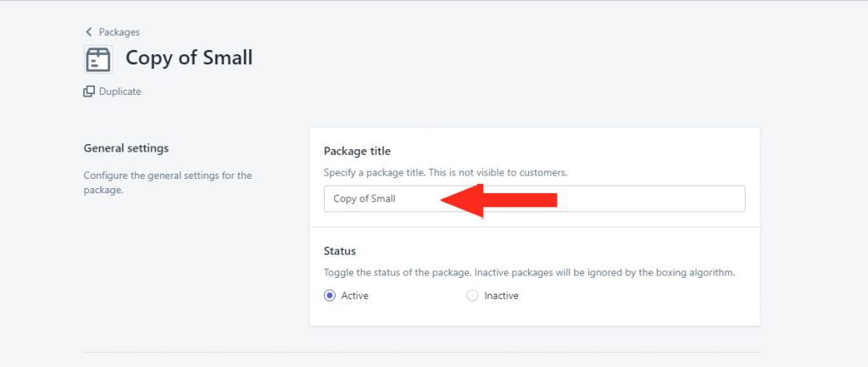Open the Packages breadcrumb link
The height and width of the screenshot is (367, 868).
click(x=119, y=32)
